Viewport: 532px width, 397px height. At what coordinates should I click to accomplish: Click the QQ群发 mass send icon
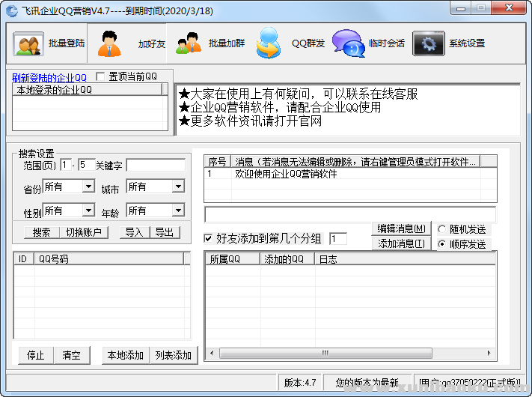268,43
